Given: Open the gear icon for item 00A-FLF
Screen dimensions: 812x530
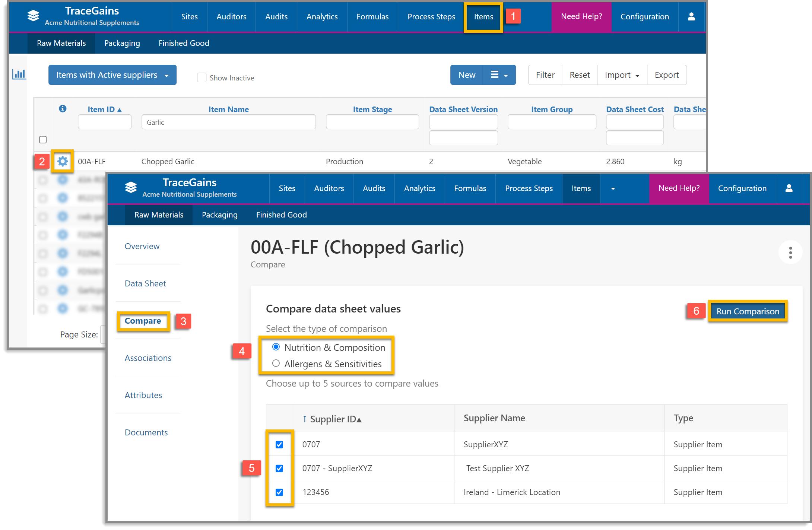Looking at the screenshot, I should [x=63, y=161].
